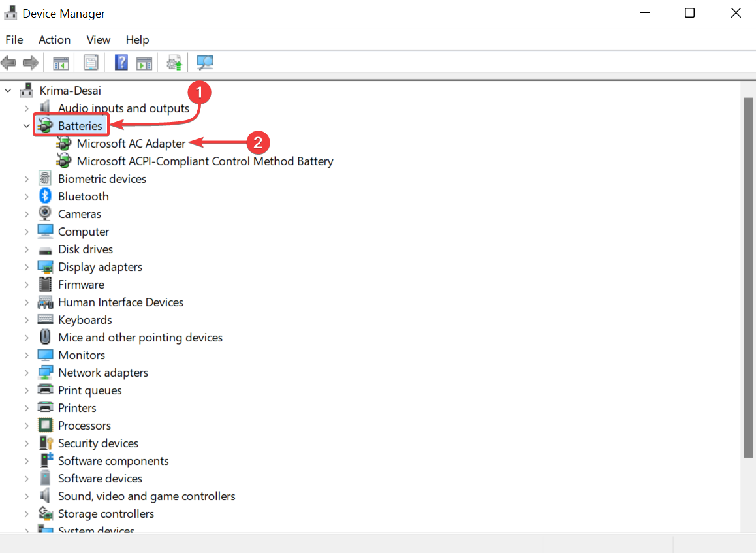Click the Processors chip icon
The height and width of the screenshot is (553, 756).
(x=45, y=425)
